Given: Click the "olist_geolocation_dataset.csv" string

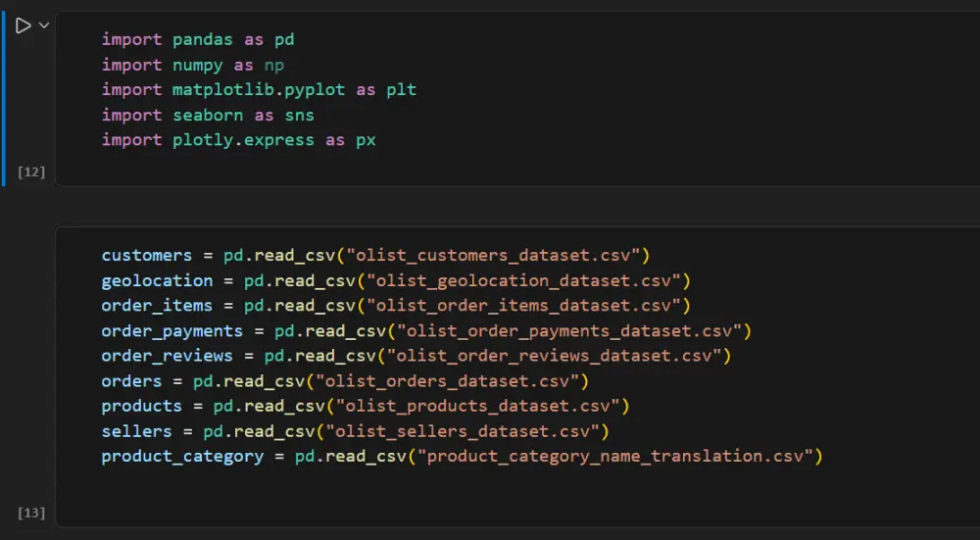Looking at the screenshot, I should [x=523, y=280].
